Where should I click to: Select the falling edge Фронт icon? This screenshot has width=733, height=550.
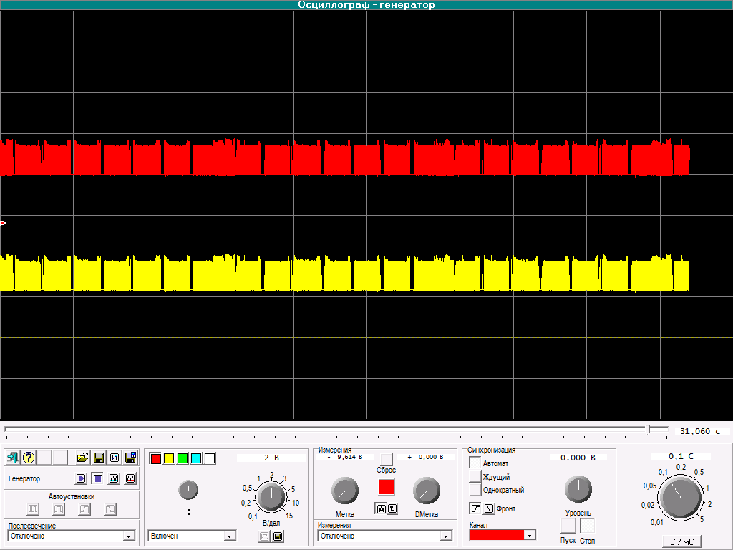[x=489, y=508]
